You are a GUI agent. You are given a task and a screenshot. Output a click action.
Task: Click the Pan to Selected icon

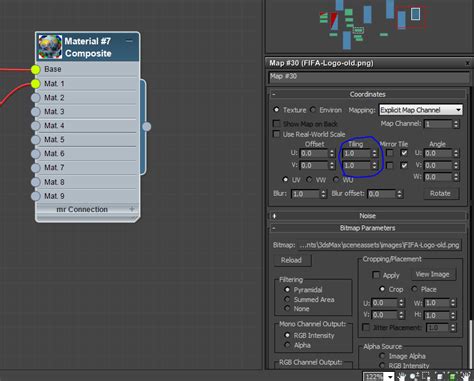(466, 377)
